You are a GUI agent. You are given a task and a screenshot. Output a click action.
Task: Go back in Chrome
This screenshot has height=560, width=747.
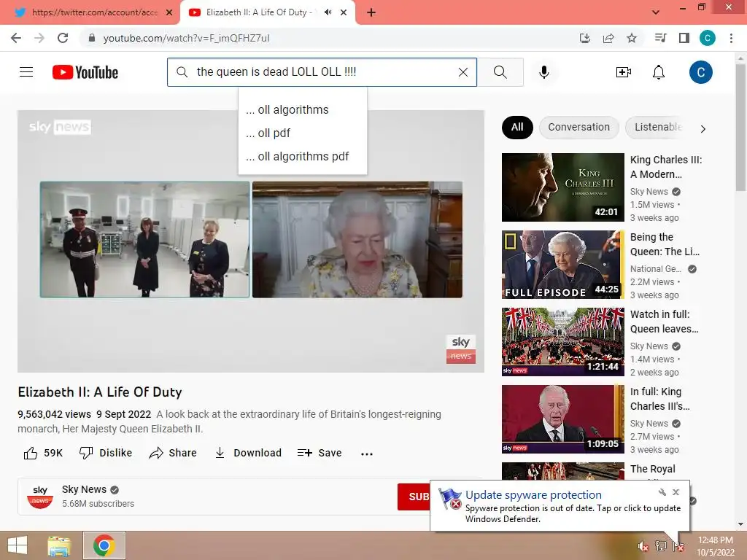point(16,38)
